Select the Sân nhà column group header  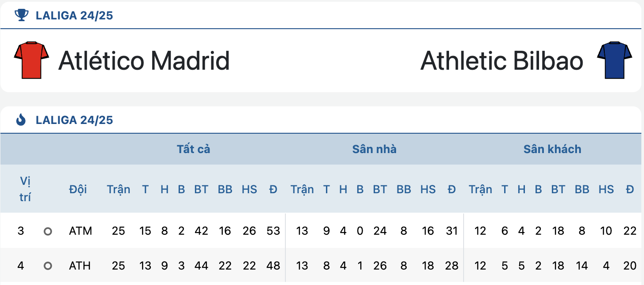tap(374, 149)
